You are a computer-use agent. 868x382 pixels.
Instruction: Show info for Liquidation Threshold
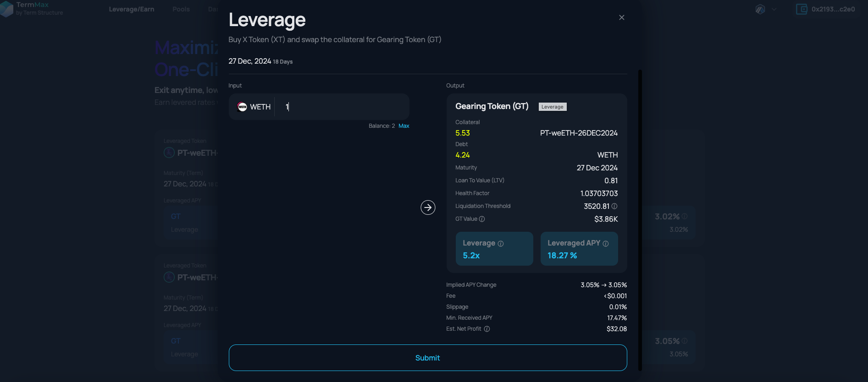click(x=614, y=206)
